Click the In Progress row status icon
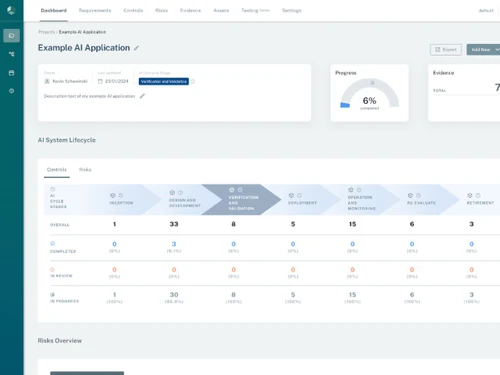Screen dimensions: 500x375 click(52, 295)
